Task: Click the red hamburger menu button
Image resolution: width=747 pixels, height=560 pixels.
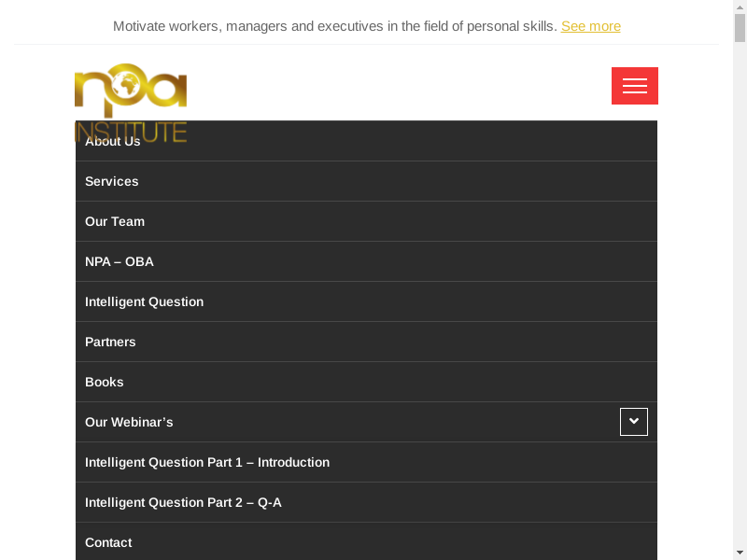Action: click(x=635, y=86)
